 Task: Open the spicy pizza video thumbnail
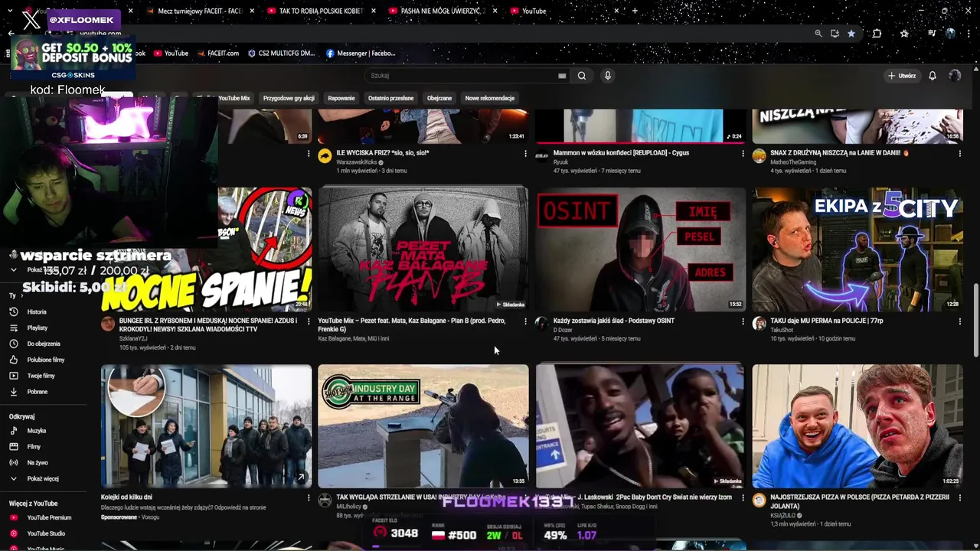click(x=857, y=426)
